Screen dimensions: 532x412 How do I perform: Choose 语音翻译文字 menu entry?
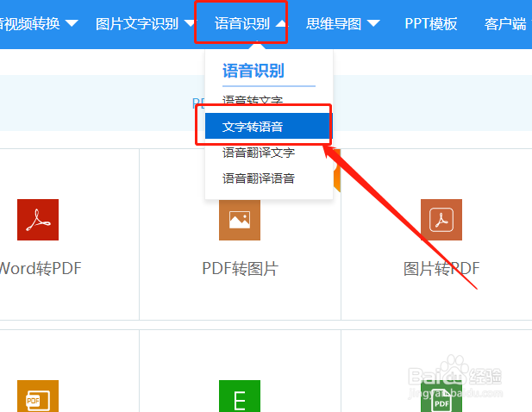(x=259, y=153)
